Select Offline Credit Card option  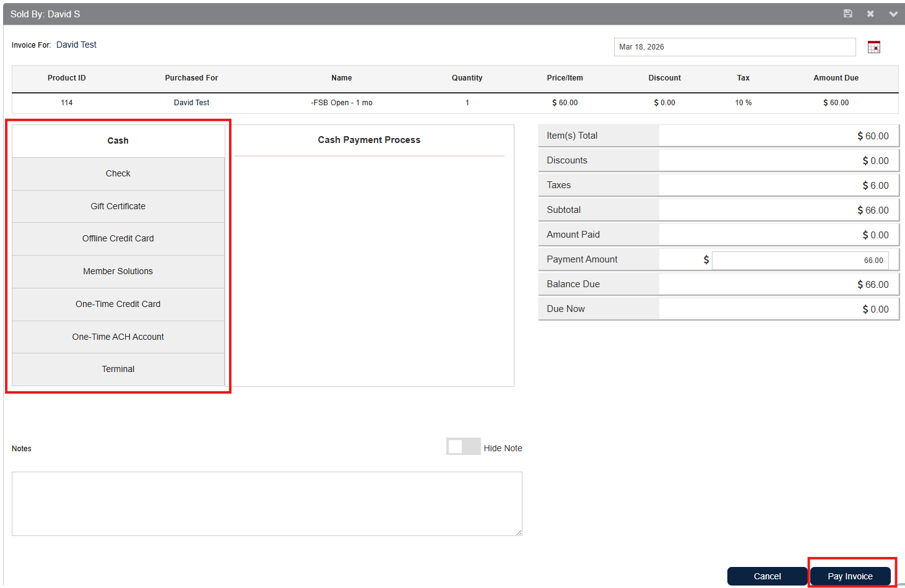click(x=118, y=238)
